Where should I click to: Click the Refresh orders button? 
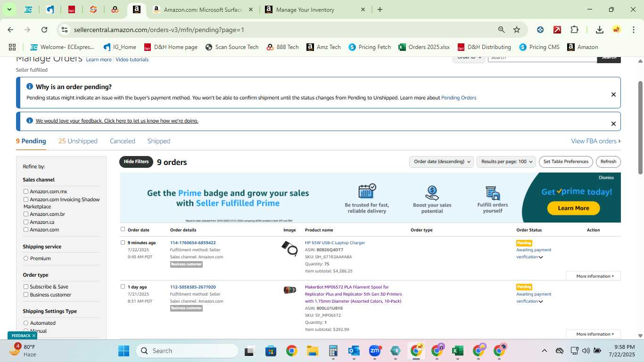[608, 162]
